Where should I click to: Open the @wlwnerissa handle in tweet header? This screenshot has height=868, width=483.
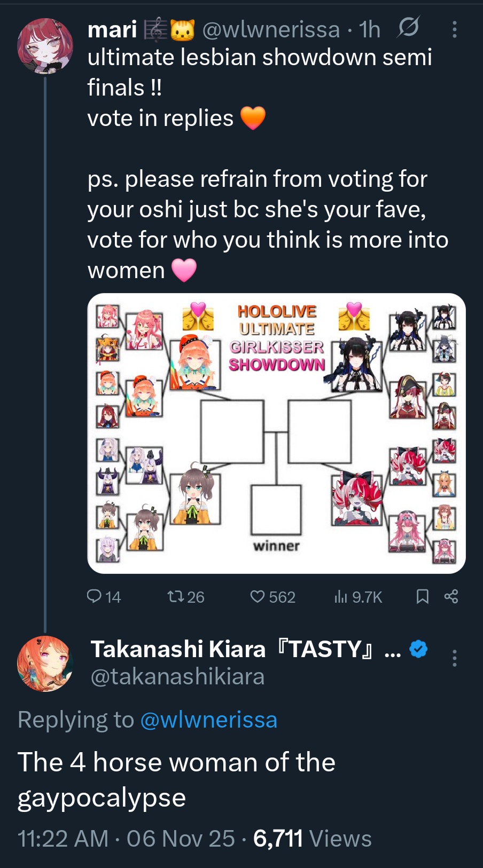pos(271,30)
